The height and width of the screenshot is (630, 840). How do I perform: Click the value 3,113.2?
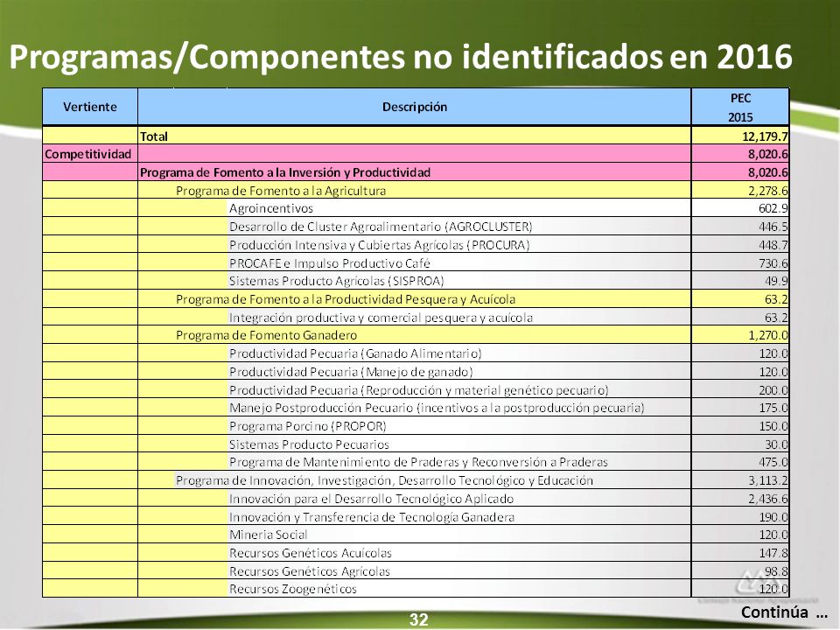pyautogui.click(x=768, y=480)
